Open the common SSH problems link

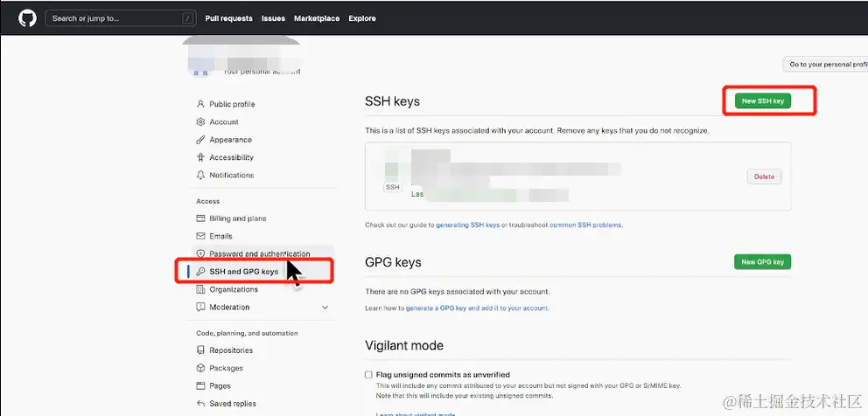[x=585, y=225]
